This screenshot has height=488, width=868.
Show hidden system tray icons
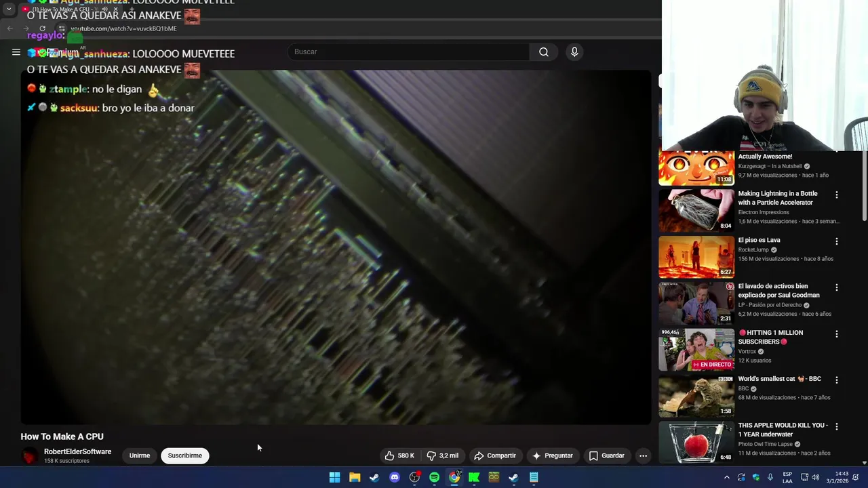tap(727, 477)
